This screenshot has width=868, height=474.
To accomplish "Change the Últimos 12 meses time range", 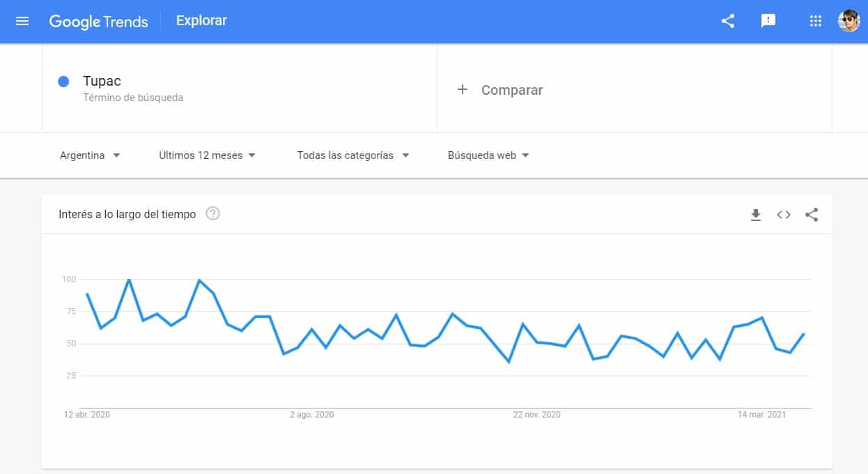I will click(206, 155).
